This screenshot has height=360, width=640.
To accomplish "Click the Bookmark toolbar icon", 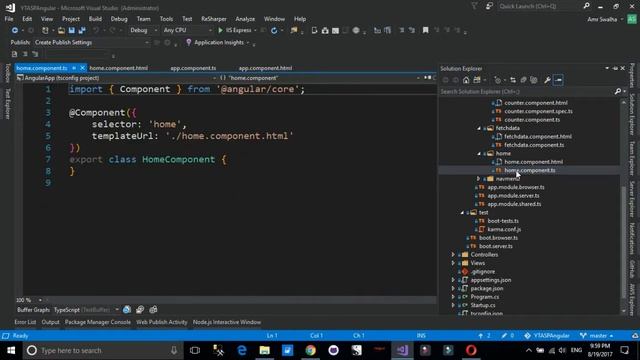I will (x=425, y=30).
